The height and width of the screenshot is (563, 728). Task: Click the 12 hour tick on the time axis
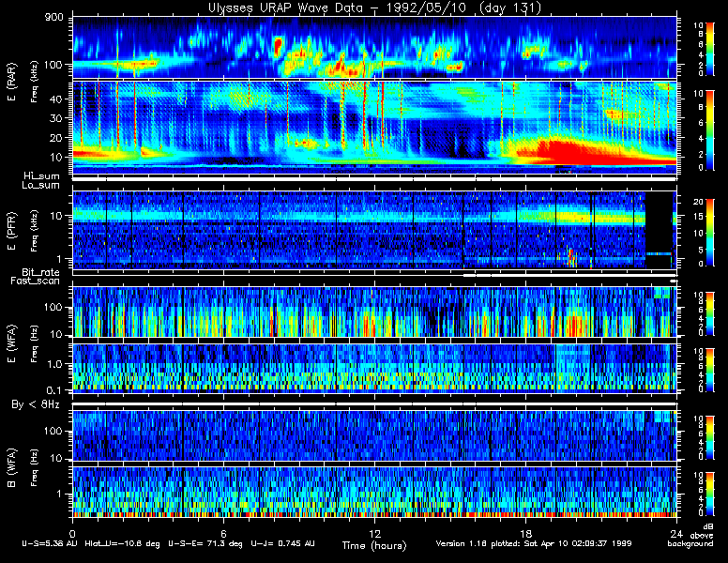[373, 530]
